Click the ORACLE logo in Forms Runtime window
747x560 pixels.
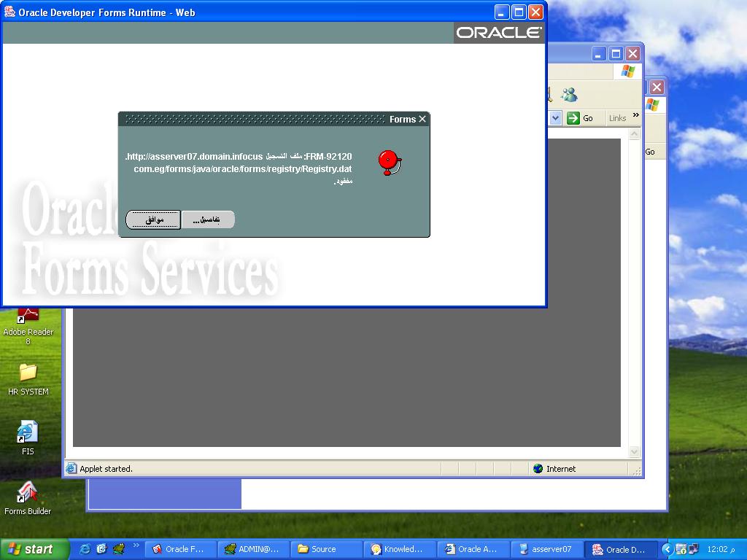(x=499, y=32)
